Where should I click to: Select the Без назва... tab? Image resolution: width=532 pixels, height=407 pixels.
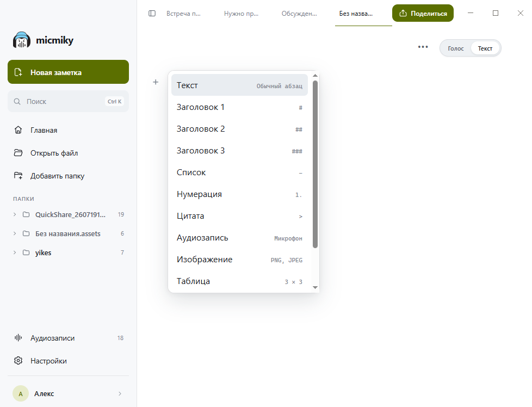(356, 14)
